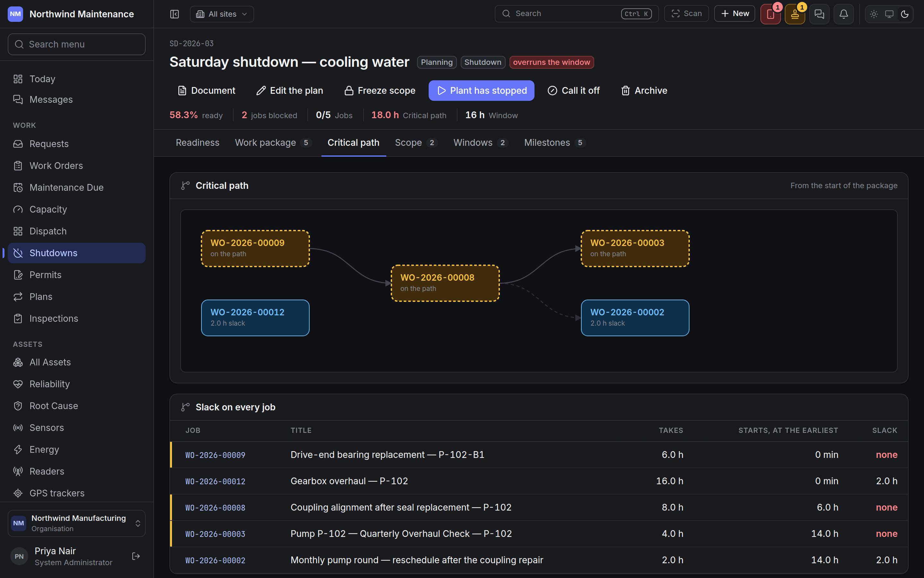Open Messages in the sidebar

(x=76, y=100)
